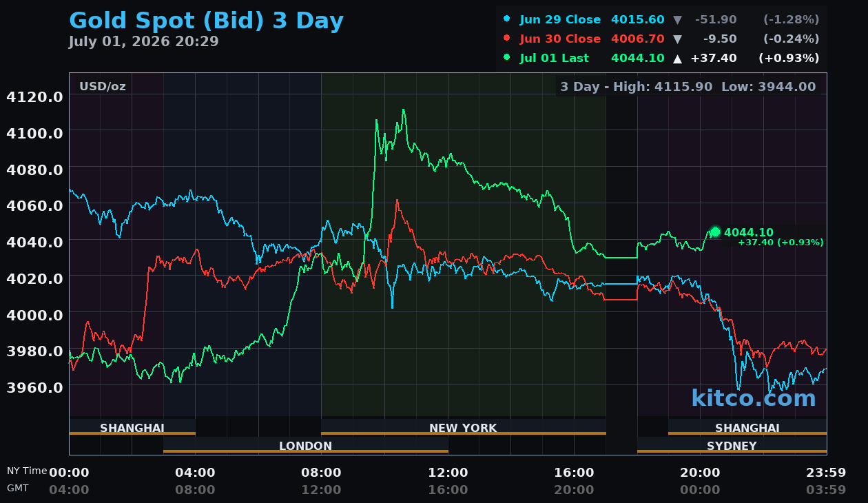Click the -9.50 change value
Viewport: 868px width, 503px height.
(x=720, y=39)
